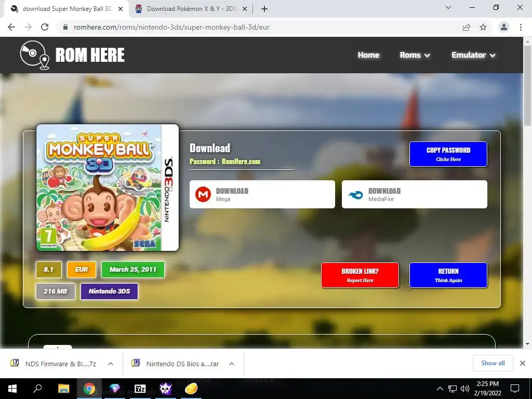Open the Windows Start menu

click(x=12, y=389)
